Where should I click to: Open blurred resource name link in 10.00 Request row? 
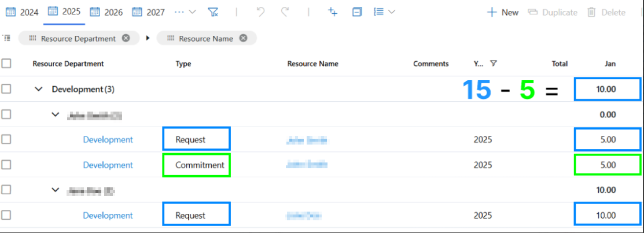point(304,215)
